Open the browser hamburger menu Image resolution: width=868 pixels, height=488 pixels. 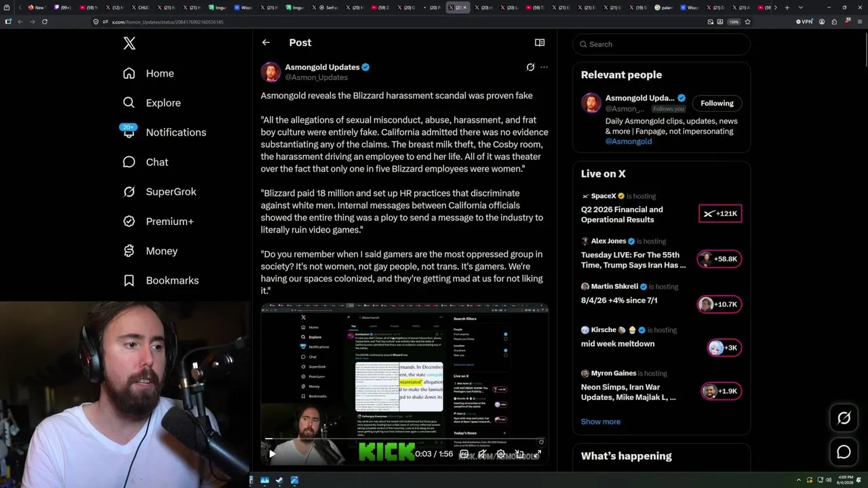point(859,22)
